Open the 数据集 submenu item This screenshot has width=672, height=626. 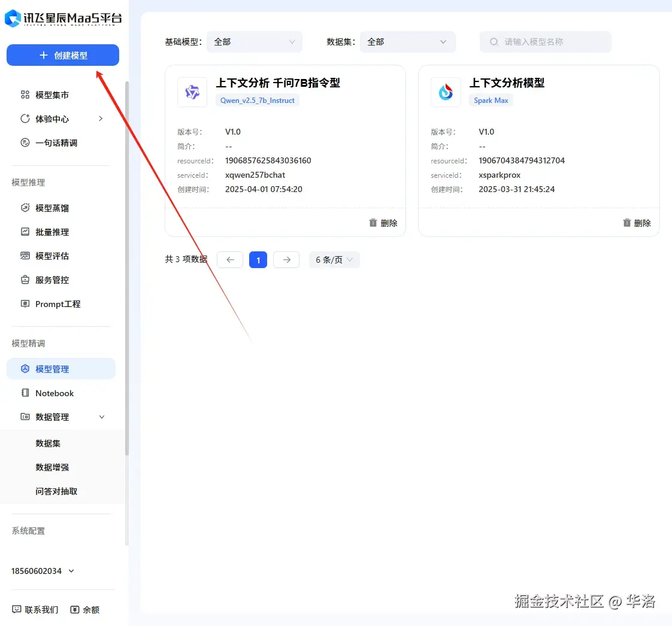pos(48,443)
